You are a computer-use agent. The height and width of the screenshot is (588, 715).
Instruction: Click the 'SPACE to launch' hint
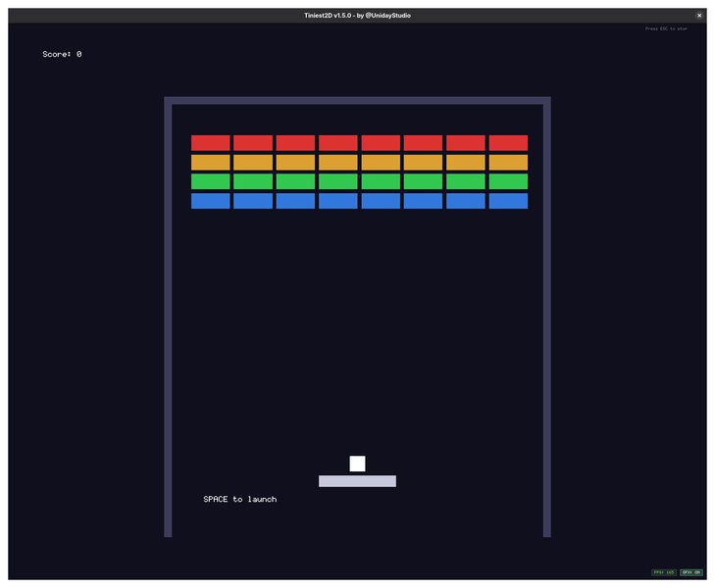pyautogui.click(x=240, y=499)
